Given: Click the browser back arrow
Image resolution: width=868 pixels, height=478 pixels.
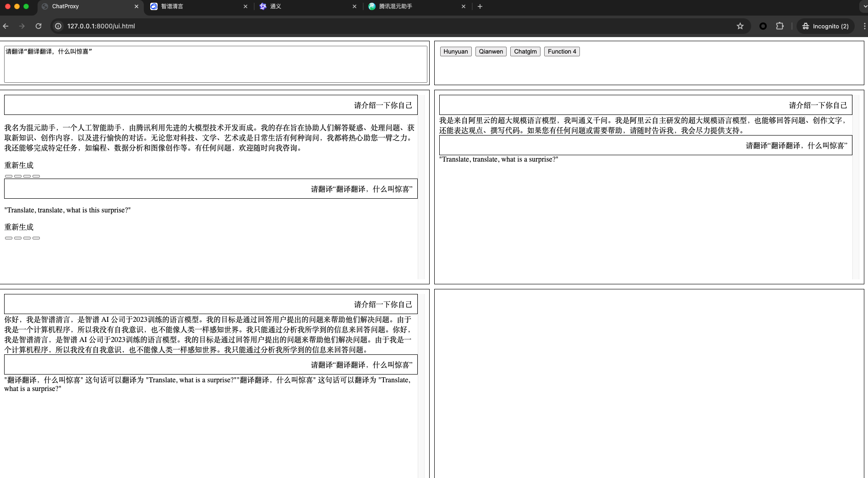Looking at the screenshot, I should [x=6, y=26].
